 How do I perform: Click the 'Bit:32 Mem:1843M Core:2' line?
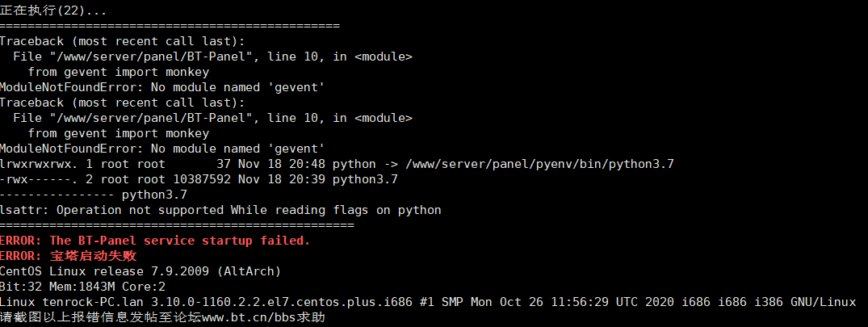pos(82,287)
